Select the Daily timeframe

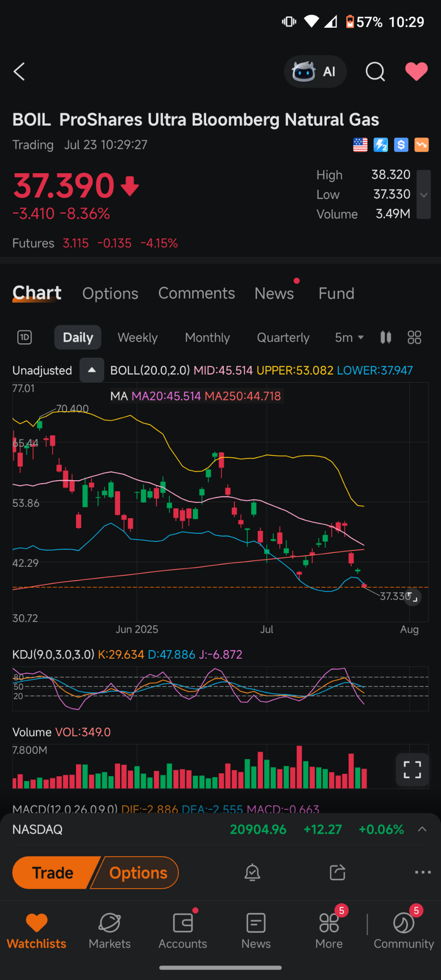tap(78, 338)
